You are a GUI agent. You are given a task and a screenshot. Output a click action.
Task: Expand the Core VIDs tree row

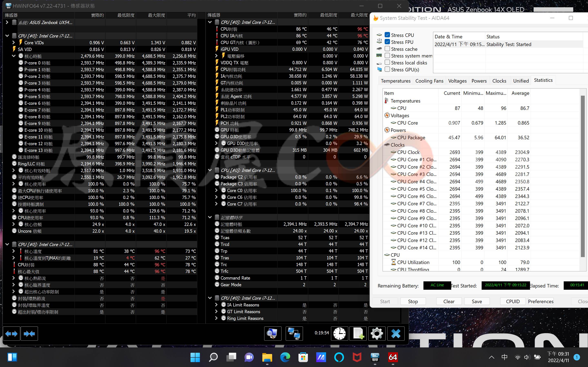click(14, 42)
